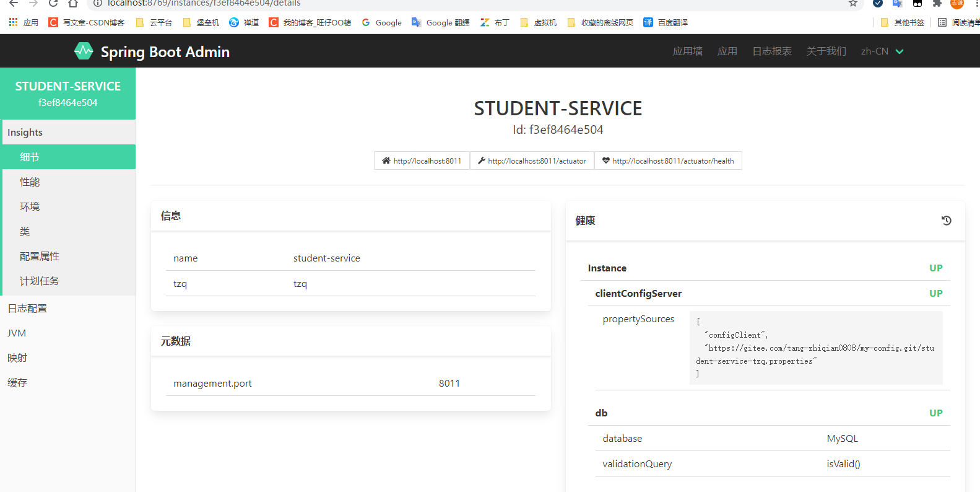Open the 禅道 bookmark
Viewport: 980px width, 492px height.
click(244, 22)
